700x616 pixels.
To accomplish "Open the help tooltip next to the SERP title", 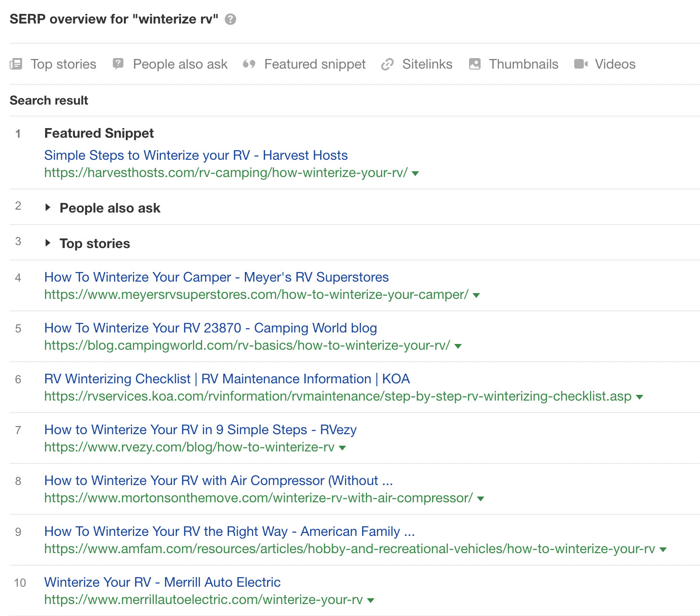I will (x=230, y=19).
